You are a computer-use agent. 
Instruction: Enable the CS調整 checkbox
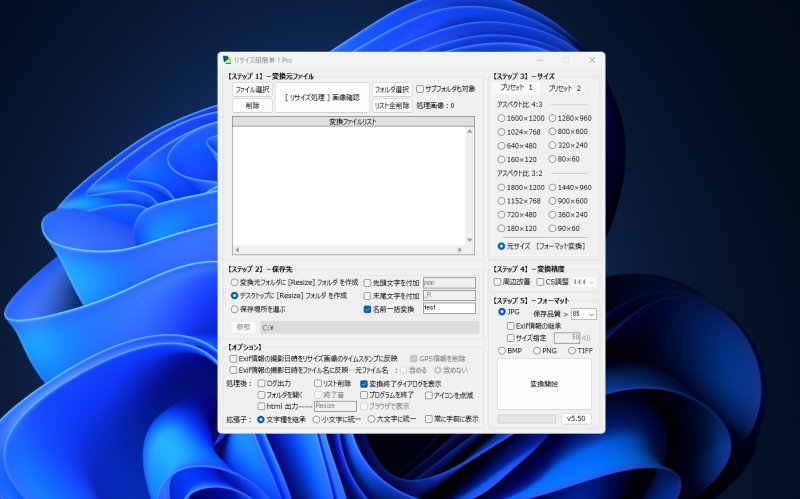[553, 282]
